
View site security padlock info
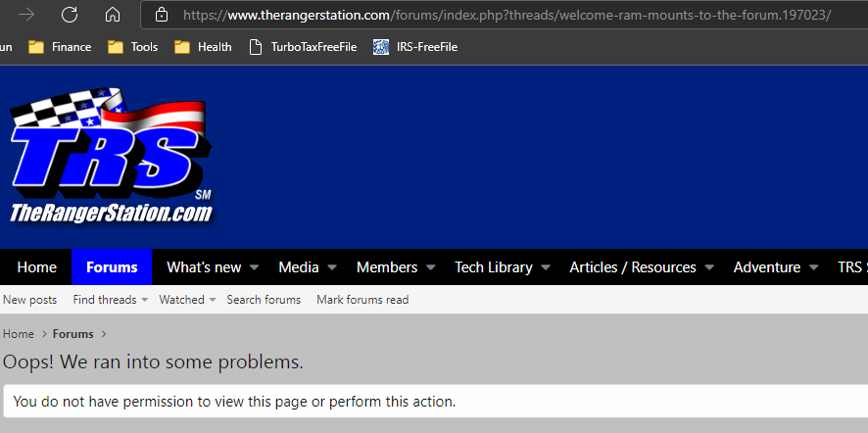tap(161, 15)
